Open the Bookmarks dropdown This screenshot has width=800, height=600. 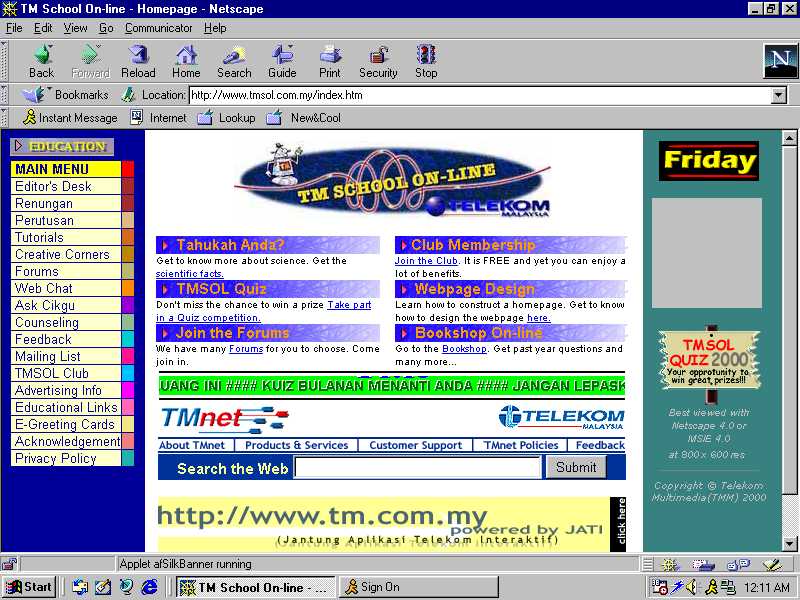68,95
